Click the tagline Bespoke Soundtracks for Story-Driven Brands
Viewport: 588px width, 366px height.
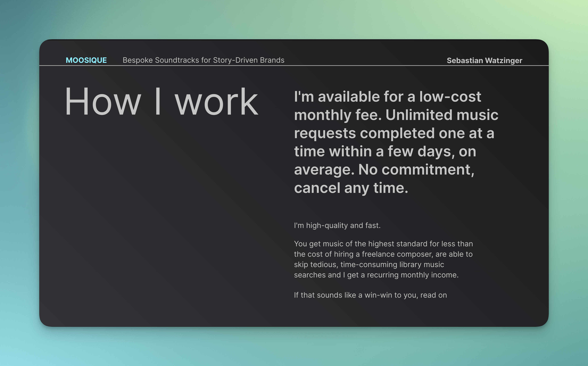pyautogui.click(x=203, y=60)
